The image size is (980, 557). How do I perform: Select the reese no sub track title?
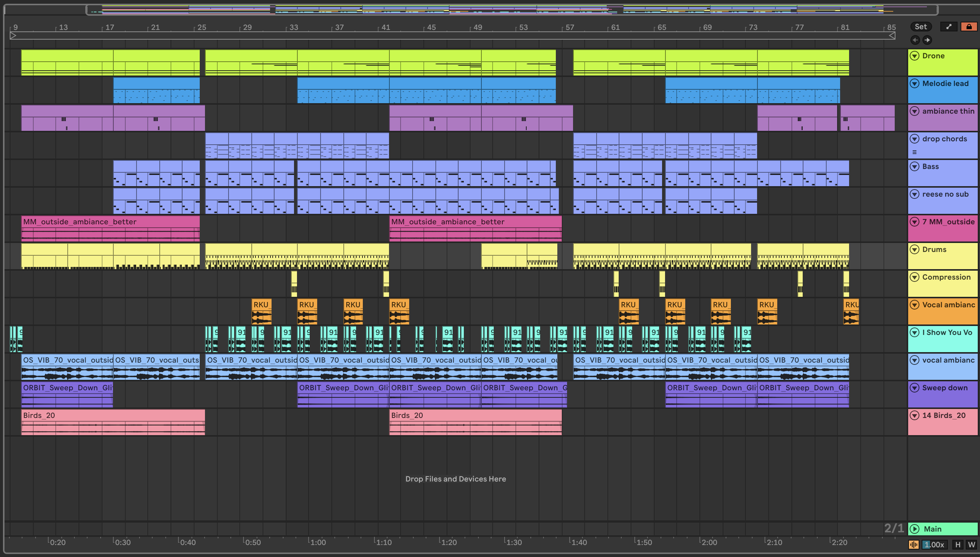945,194
